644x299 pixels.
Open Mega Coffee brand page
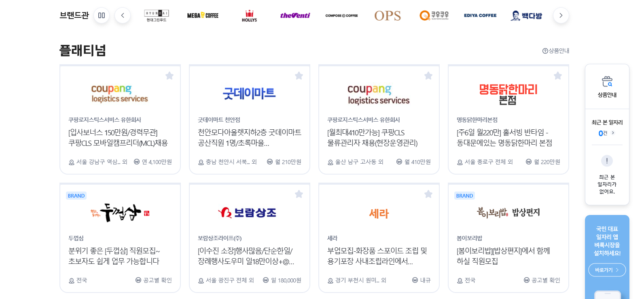pos(203,15)
